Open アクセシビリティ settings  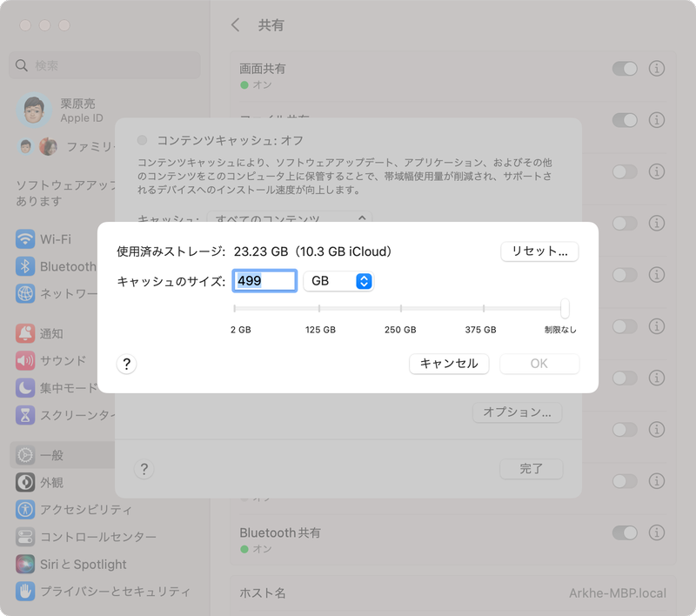tap(52, 510)
